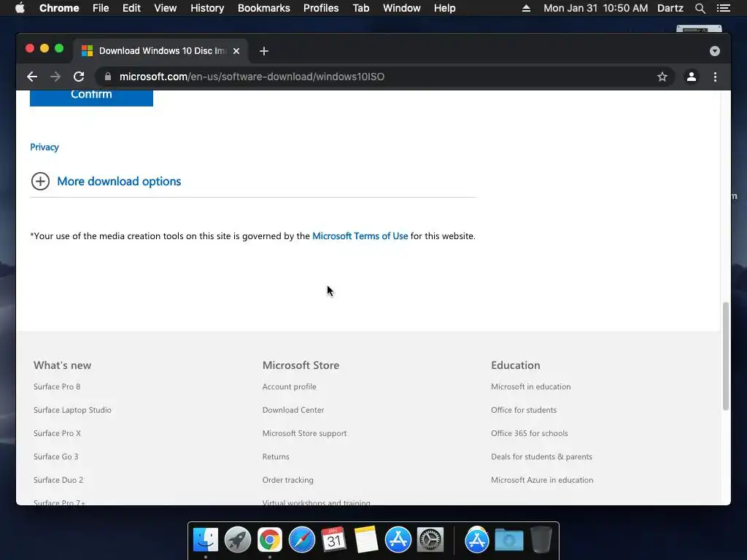The width and height of the screenshot is (747, 560).
Task: Open Microsoft Azure in education link
Action: tap(542, 480)
